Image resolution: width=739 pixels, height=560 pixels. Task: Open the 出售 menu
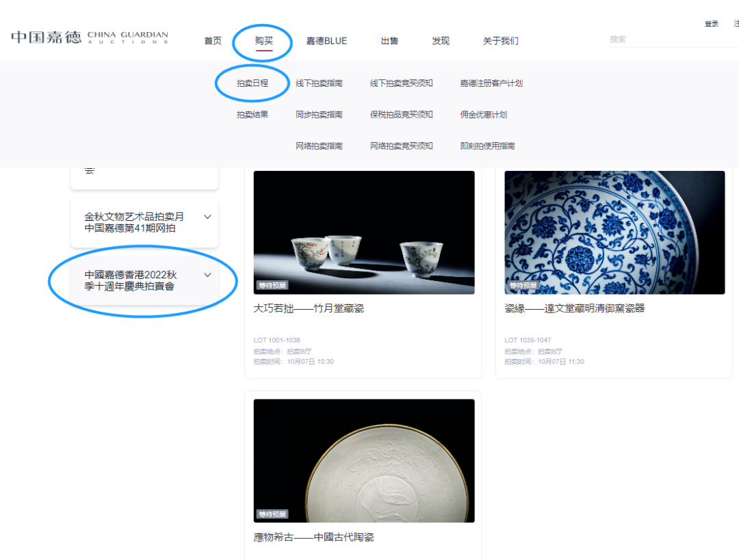[390, 41]
